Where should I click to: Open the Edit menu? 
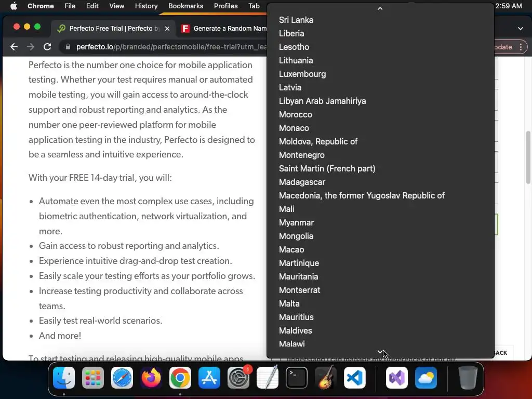[x=92, y=6]
